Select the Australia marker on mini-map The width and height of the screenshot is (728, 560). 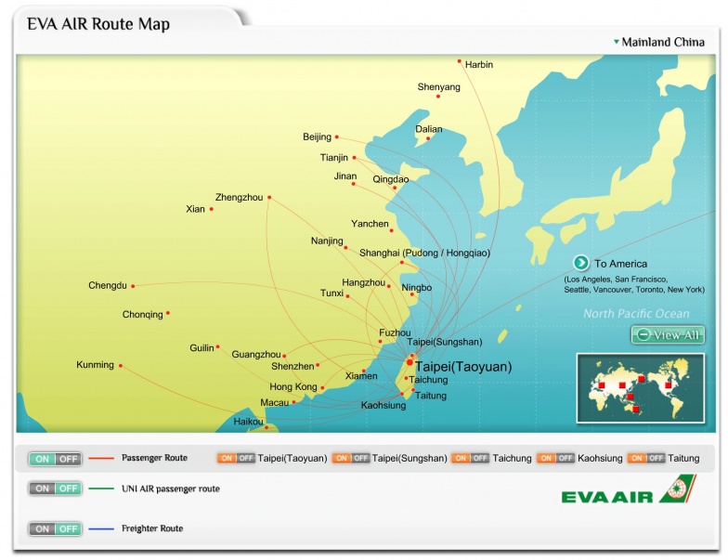coord(636,409)
